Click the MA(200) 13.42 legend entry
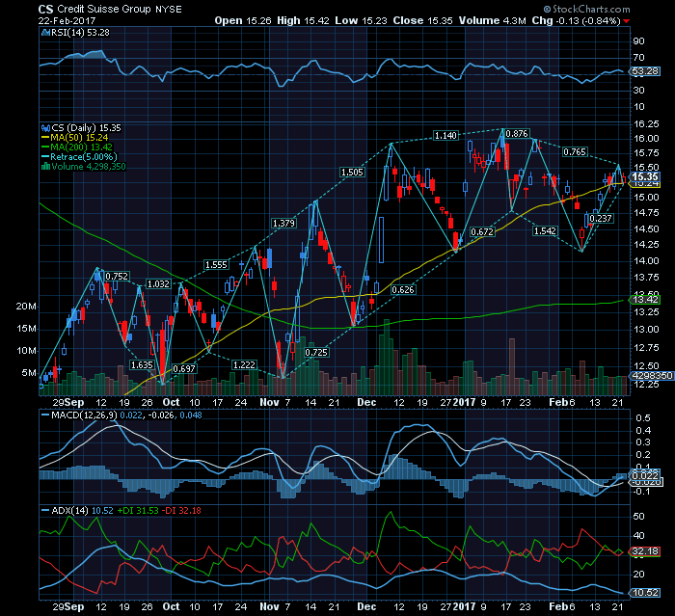The width and height of the screenshot is (675, 616). pos(82,147)
